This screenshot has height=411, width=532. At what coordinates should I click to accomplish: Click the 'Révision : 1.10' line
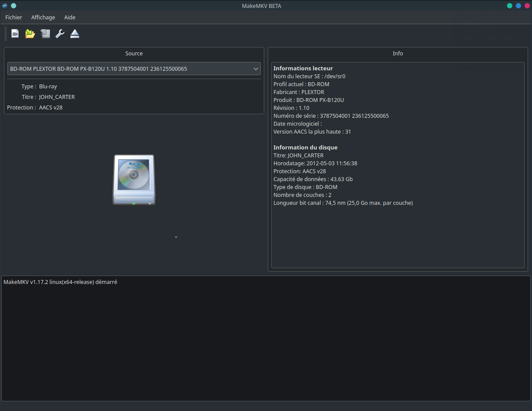291,108
